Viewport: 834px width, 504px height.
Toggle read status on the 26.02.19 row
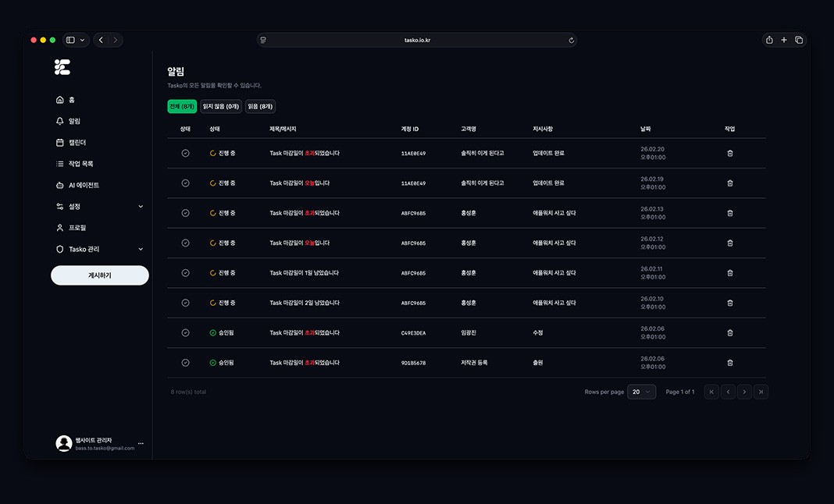click(x=185, y=183)
